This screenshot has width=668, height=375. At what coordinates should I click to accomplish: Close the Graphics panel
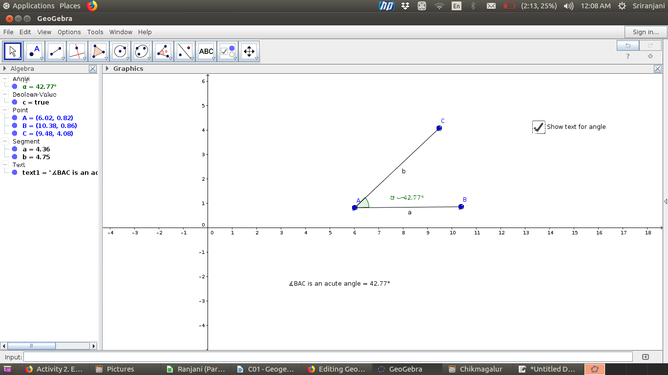(x=657, y=69)
